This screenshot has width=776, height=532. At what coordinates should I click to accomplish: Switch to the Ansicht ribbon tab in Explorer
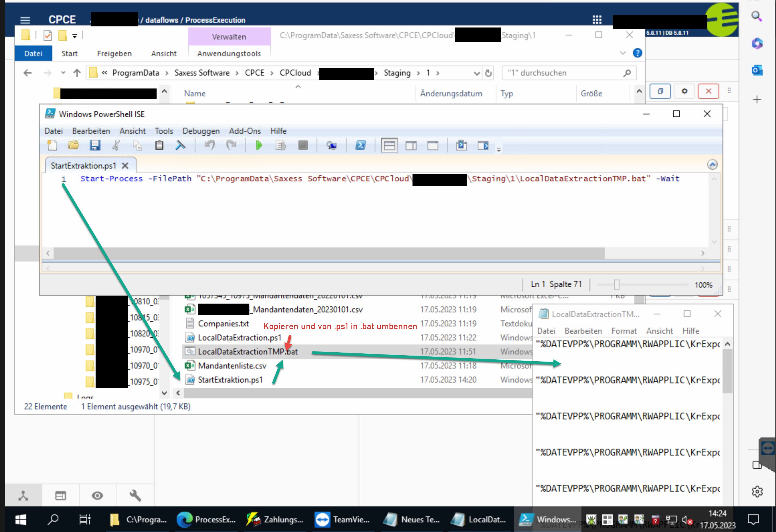pyautogui.click(x=164, y=53)
